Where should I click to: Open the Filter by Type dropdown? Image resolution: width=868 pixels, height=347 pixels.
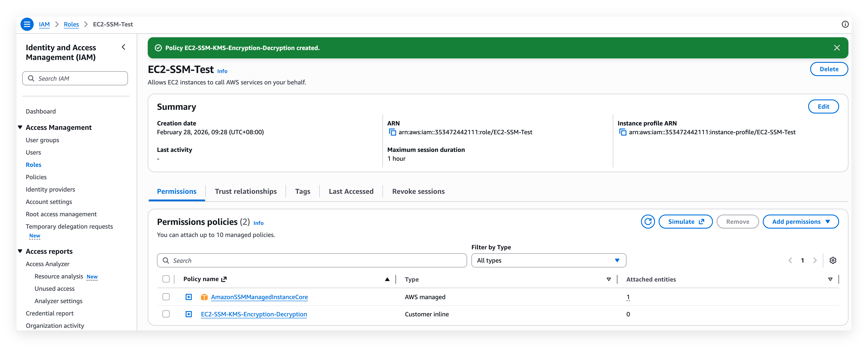pyautogui.click(x=548, y=260)
